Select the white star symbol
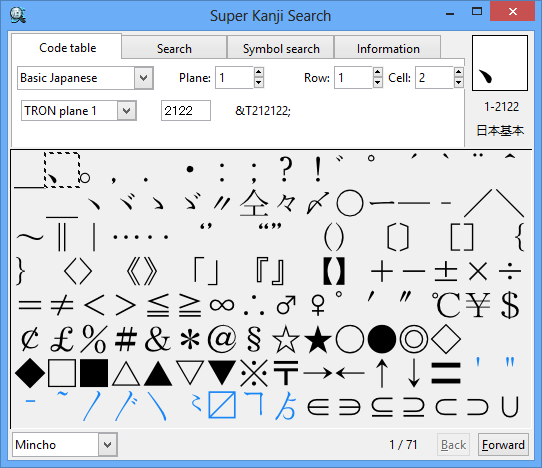The height and width of the screenshot is (468, 542). point(286,339)
